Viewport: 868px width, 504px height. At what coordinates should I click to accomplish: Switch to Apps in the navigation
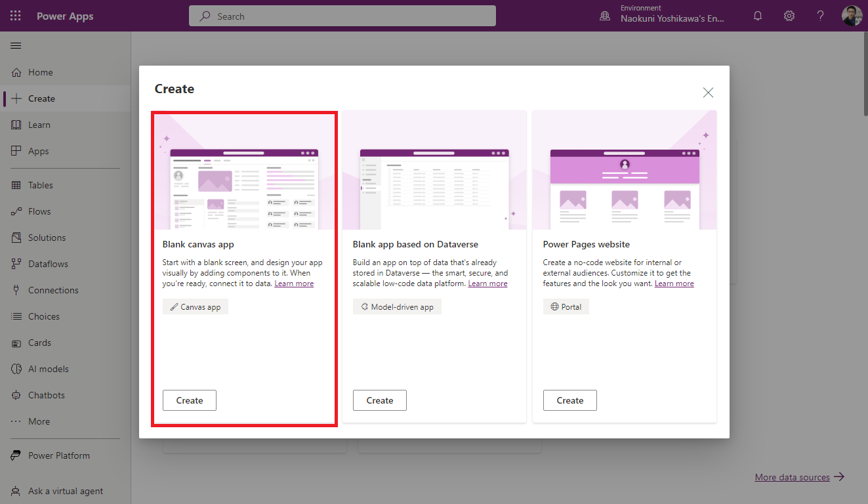pos(37,150)
